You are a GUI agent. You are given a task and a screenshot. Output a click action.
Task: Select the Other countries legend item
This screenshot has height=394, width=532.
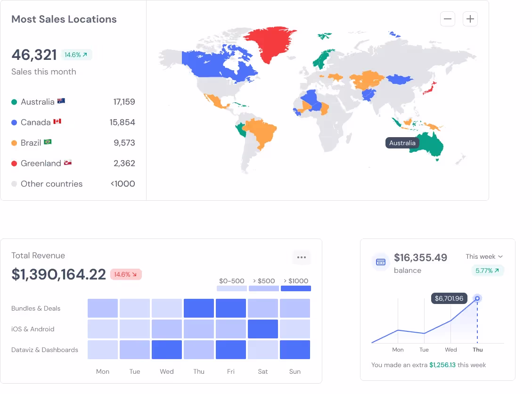point(51,184)
